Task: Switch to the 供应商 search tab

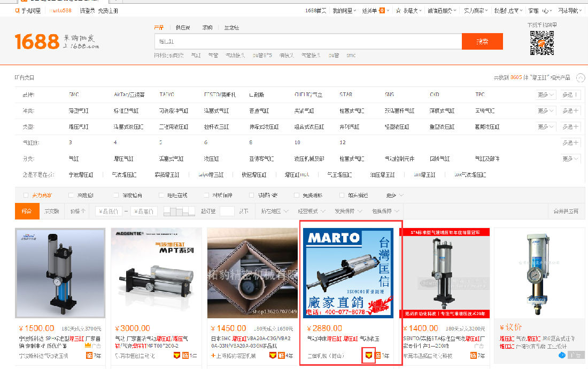Action: 183,27
